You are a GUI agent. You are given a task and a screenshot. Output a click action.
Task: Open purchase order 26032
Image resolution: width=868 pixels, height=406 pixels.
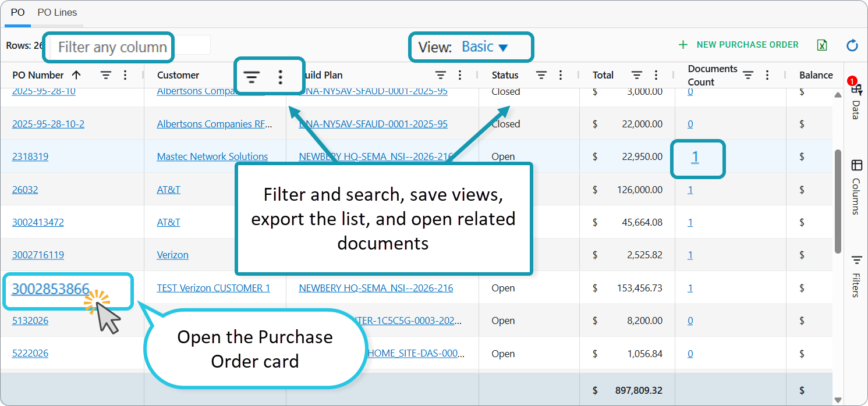25,190
